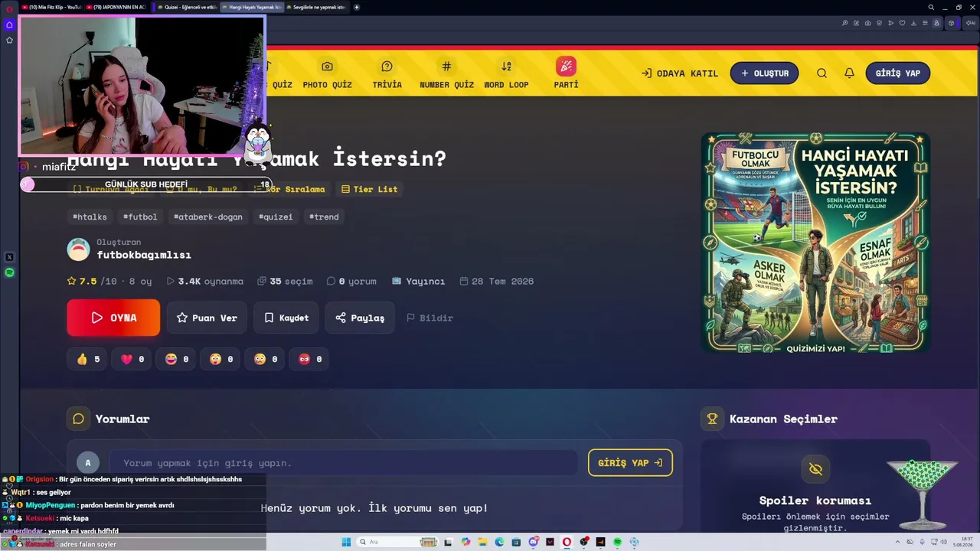Click the Kaydet bookmark button
980x551 pixels.
pyautogui.click(x=286, y=318)
